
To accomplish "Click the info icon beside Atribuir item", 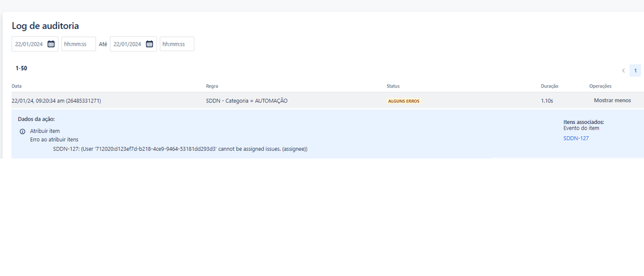I will [23, 132].
